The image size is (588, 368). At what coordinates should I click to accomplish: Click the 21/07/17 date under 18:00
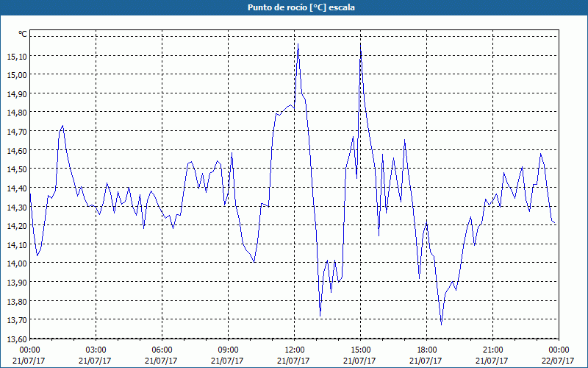[426, 361]
